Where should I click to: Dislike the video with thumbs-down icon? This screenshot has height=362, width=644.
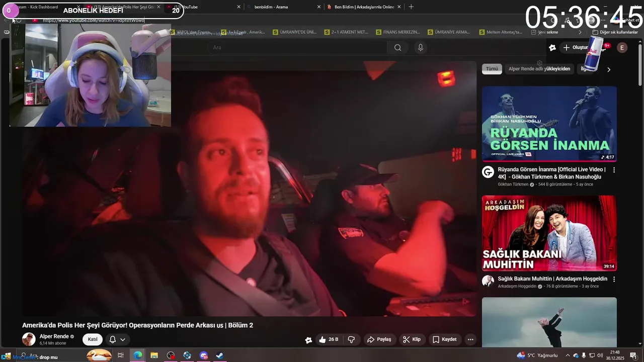point(351,339)
